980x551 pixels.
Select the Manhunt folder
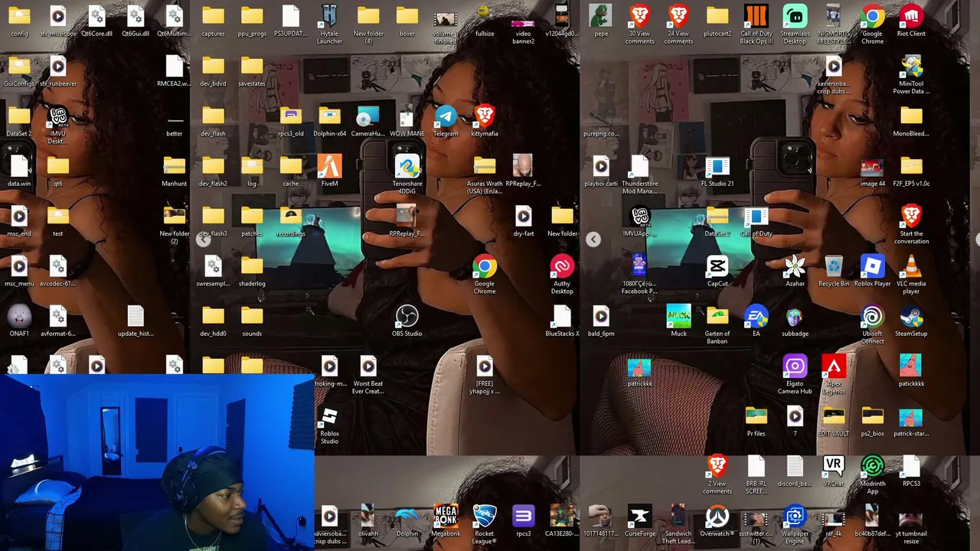click(x=175, y=171)
